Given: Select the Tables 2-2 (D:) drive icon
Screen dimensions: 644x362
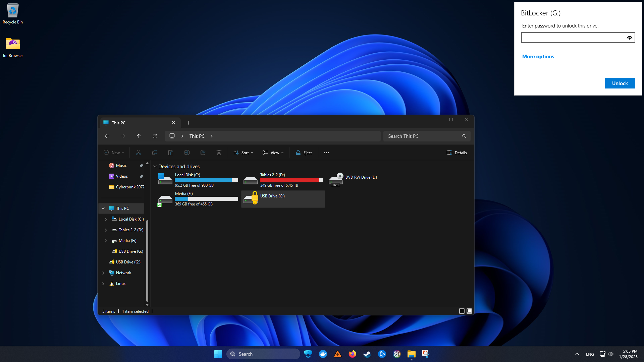Looking at the screenshot, I should click(251, 181).
